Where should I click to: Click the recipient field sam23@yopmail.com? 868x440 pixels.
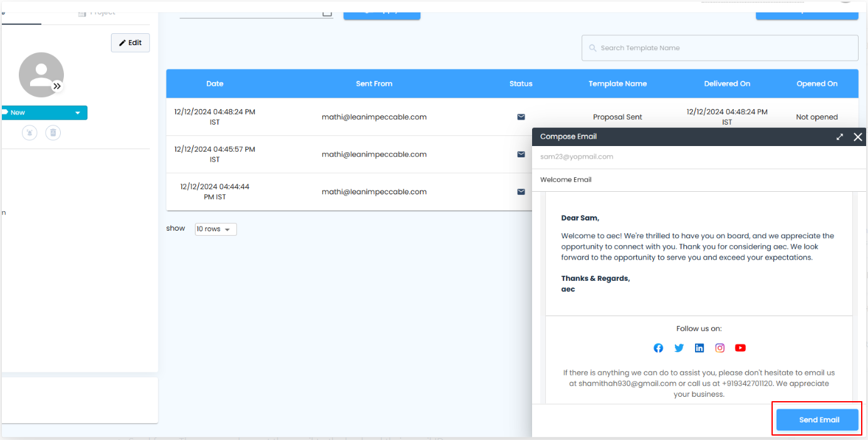point(699,157)
